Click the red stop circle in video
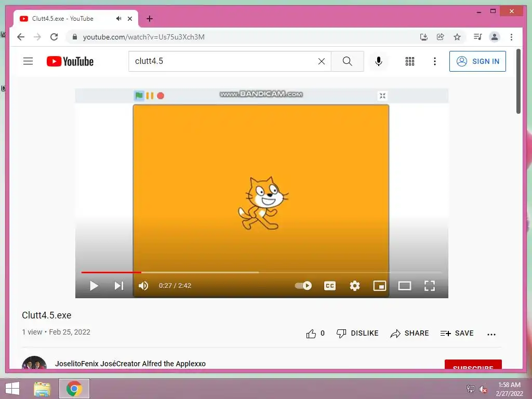This screenshot has width=532, height=399. tap(161, 96)
